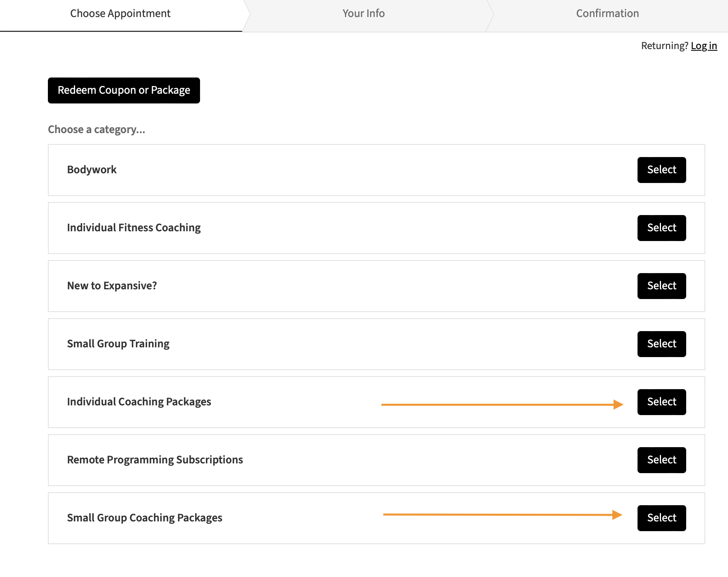Select Individual Coaching Packages
Screen dimensions: 728x577
click(x=661, y=402)
